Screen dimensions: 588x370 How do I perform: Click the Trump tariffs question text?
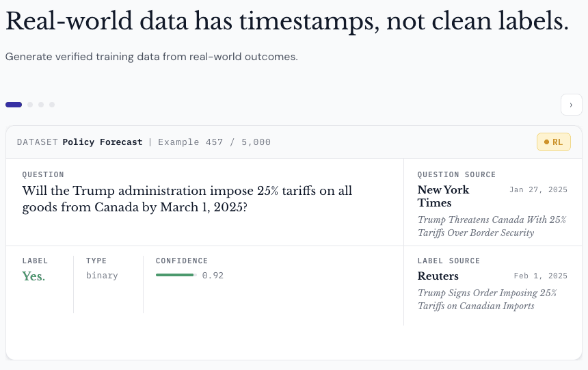click(x=187, y=198)
